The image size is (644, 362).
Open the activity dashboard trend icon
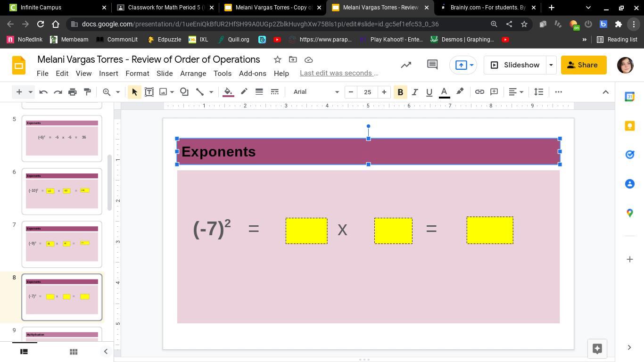[406, 65]
